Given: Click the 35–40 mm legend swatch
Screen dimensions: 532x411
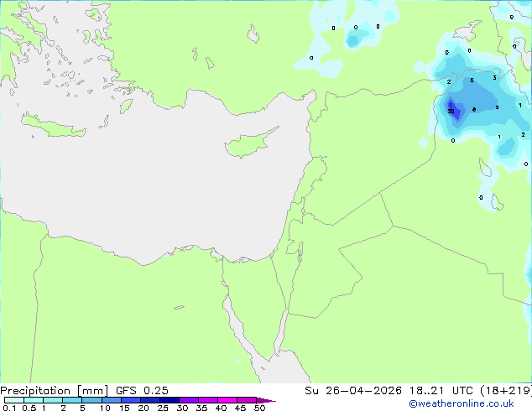Looking at the screenshot, I should pos(208,400).
